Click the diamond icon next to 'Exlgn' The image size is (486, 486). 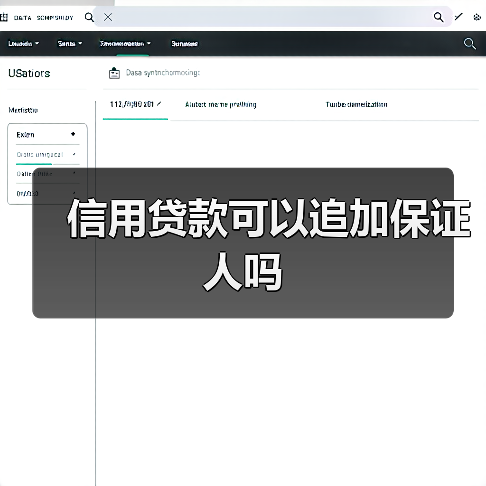[73, 134]
